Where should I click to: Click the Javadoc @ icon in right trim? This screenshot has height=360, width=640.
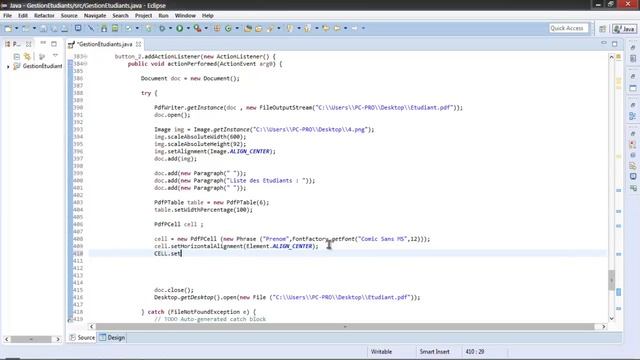633,155
